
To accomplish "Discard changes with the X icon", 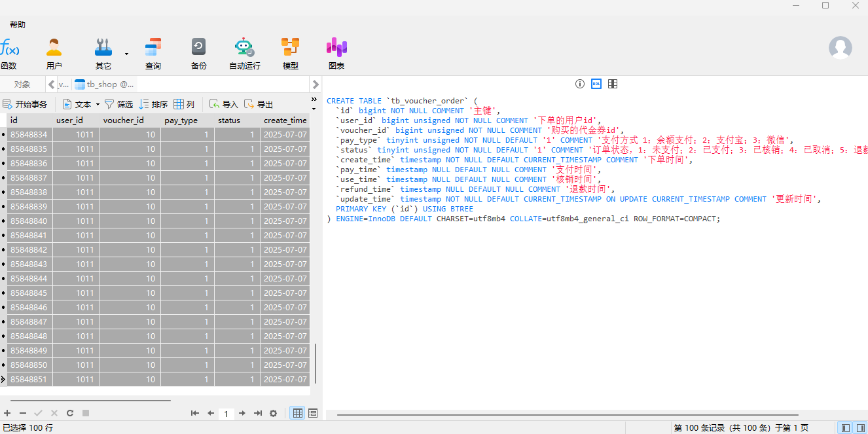I will pos(54,413).
